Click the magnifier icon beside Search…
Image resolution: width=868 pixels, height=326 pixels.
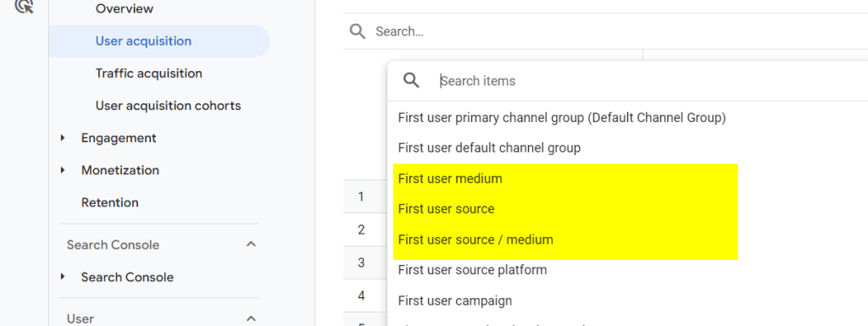(358, 31)
